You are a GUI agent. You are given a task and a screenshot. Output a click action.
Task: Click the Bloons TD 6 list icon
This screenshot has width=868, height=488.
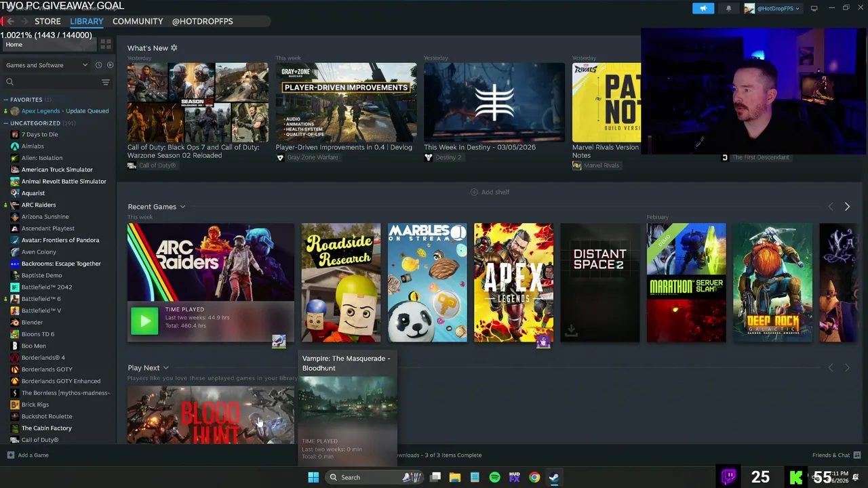pyautogui.click(x=15, y=334)
